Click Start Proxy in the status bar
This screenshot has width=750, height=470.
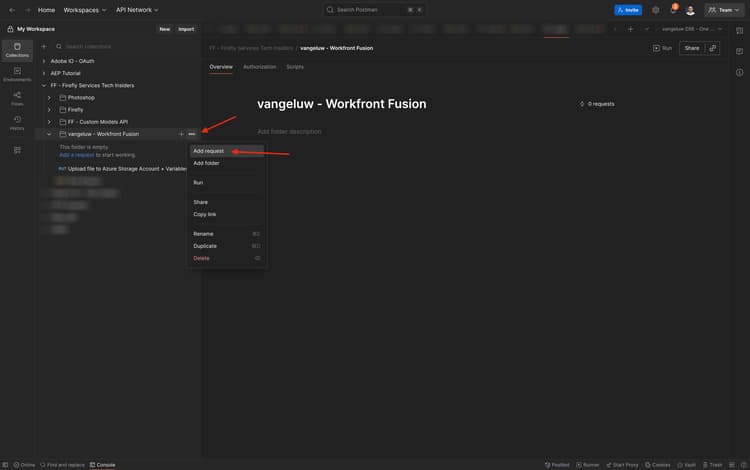pos(622,465)
